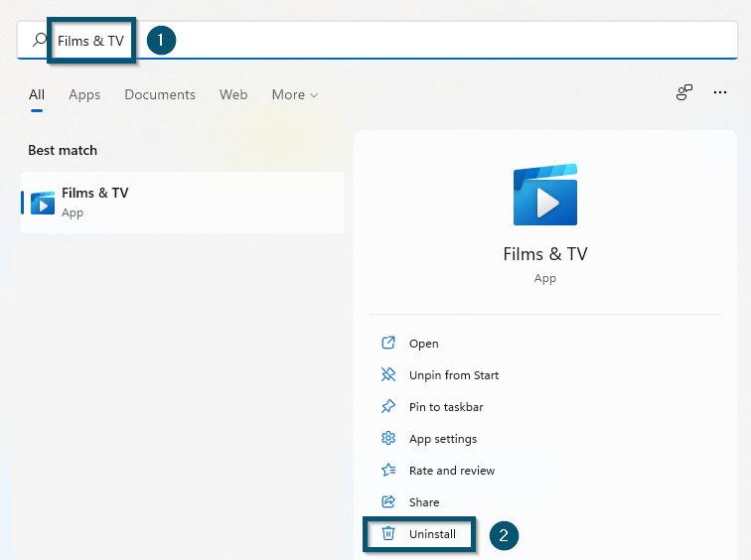Screen dimensions: 751x560
Task: Switch to the Documents tab
Action: [x=160, y=94]
